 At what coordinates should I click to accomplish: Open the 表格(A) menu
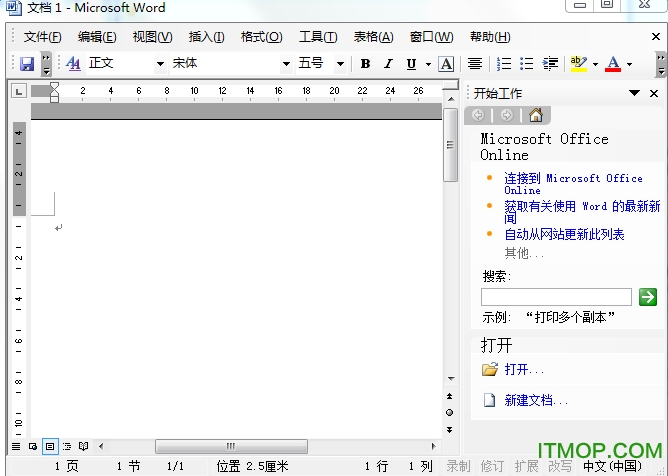[x=373, y=37]
